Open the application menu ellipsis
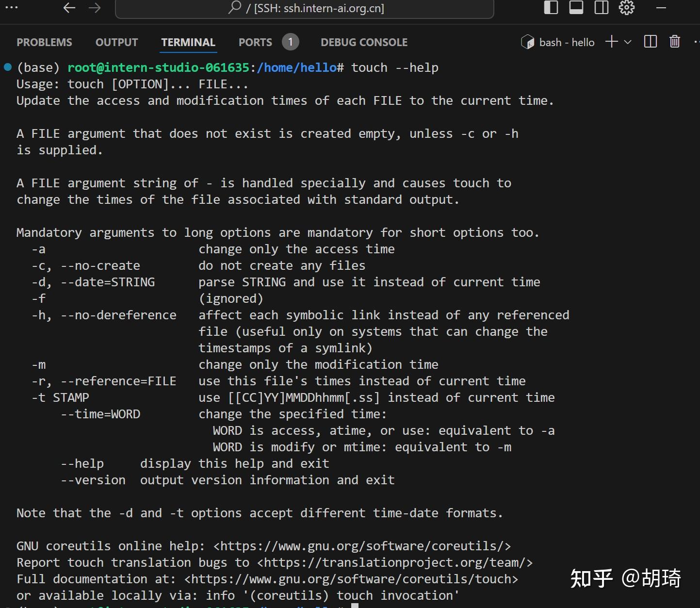Image resolution: width=700 pixels, height=608 pixels. coord(11,8)
